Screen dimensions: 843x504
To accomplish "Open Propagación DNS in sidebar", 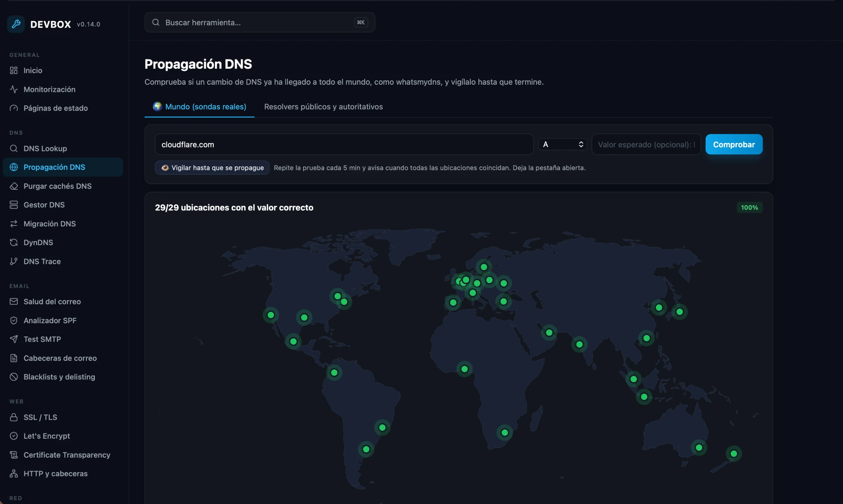I will 63,167.
